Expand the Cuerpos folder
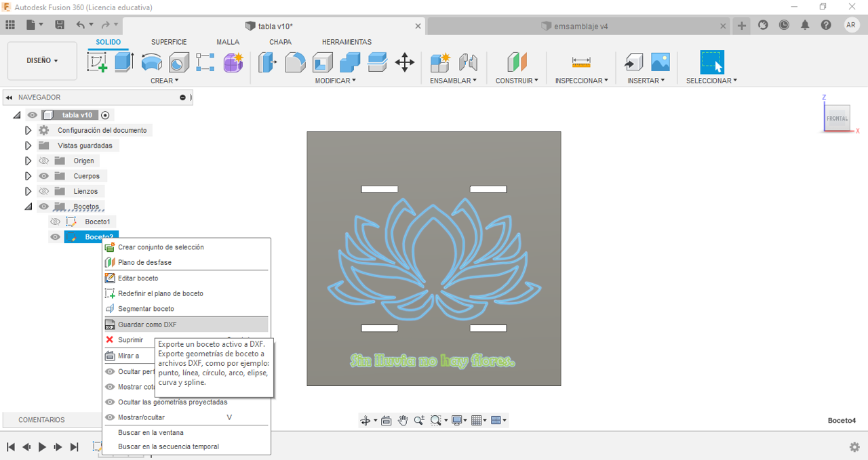868x460 pixels. pyautogui.click(x=28, y=176)
